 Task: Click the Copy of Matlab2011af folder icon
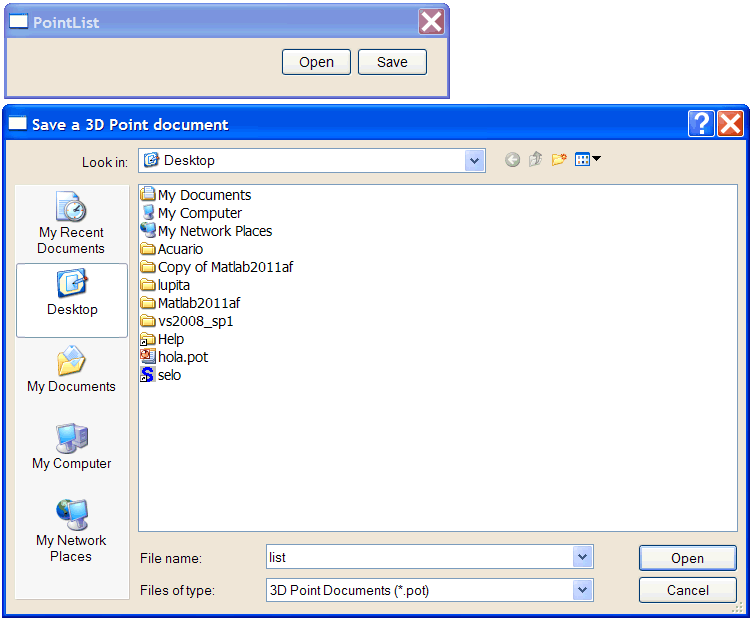point(148,267)
